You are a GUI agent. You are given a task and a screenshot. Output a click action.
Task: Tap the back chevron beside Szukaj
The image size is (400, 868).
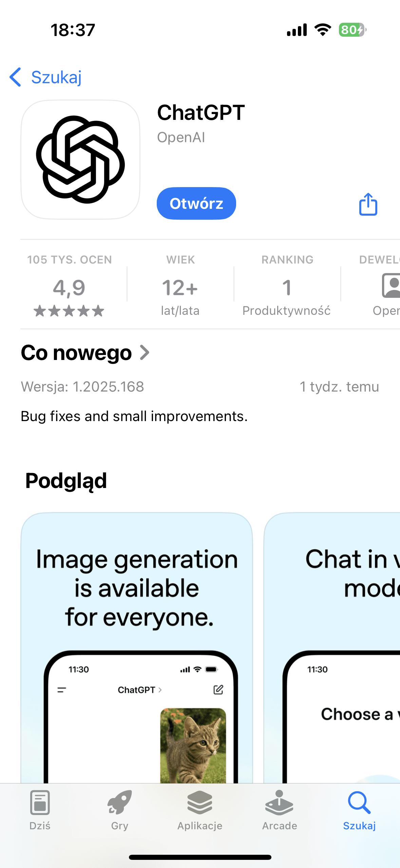tap(16, 77)
